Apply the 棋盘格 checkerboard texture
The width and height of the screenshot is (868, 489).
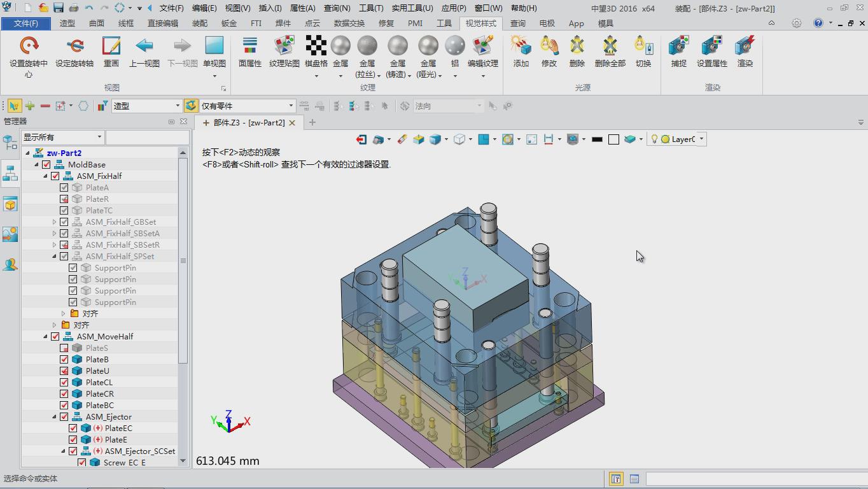[316, 46]
